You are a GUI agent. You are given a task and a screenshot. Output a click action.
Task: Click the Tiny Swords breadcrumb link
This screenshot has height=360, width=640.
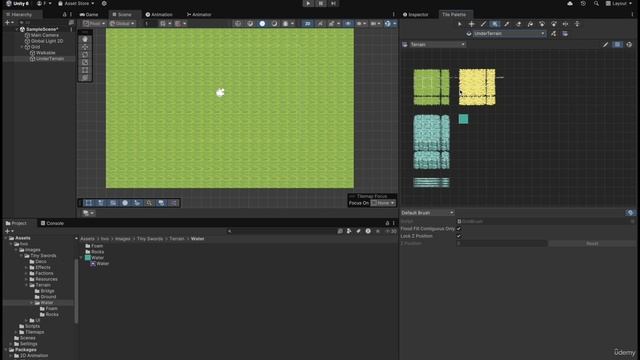(150, 239)
